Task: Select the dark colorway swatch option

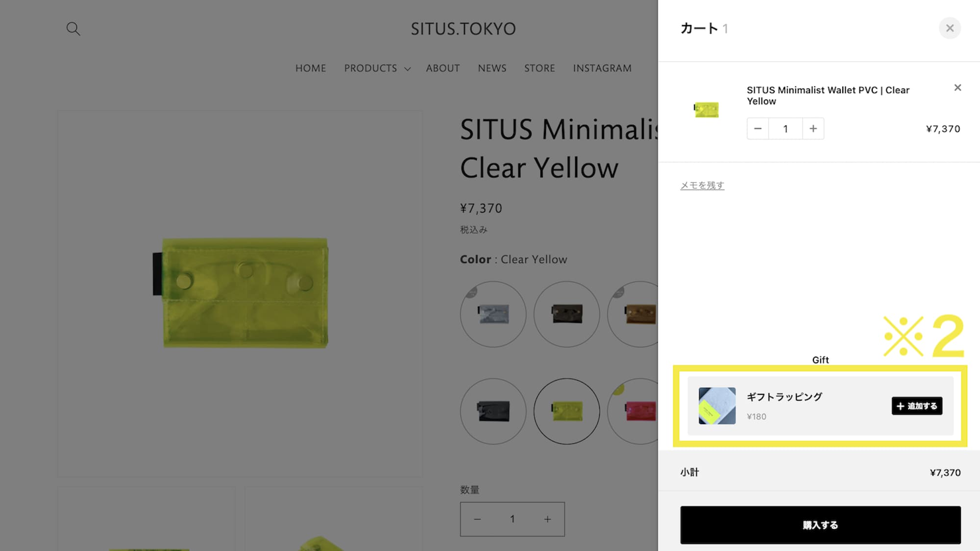Action: coord(492,410)
